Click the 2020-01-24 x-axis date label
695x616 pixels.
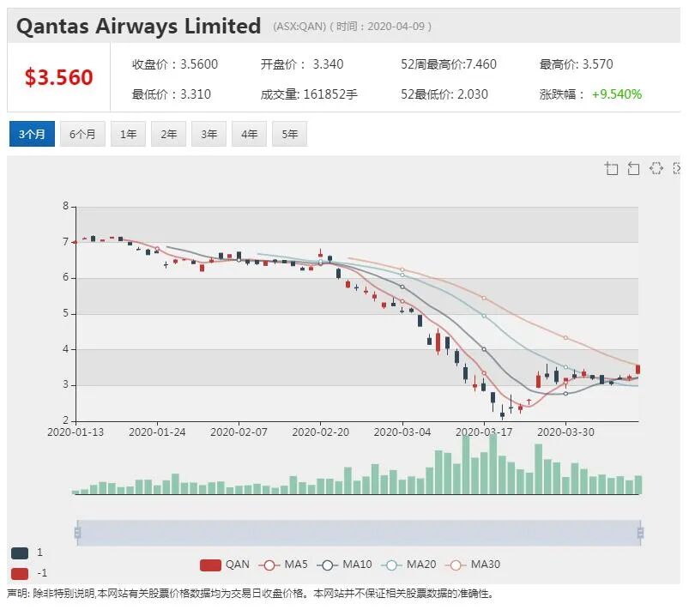157,432
